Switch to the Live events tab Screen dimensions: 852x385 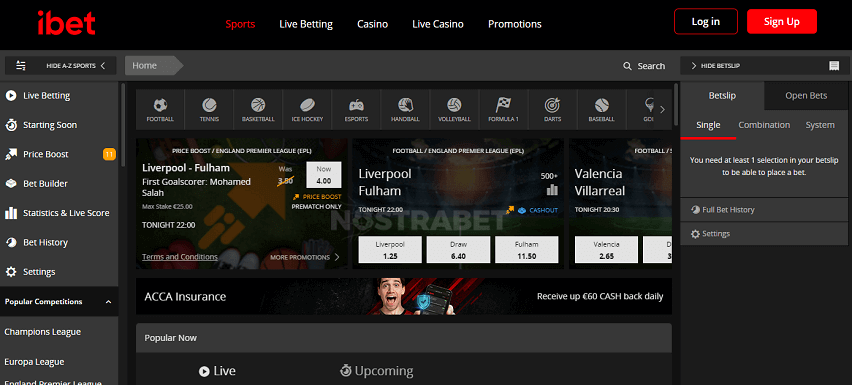point(216,371)
